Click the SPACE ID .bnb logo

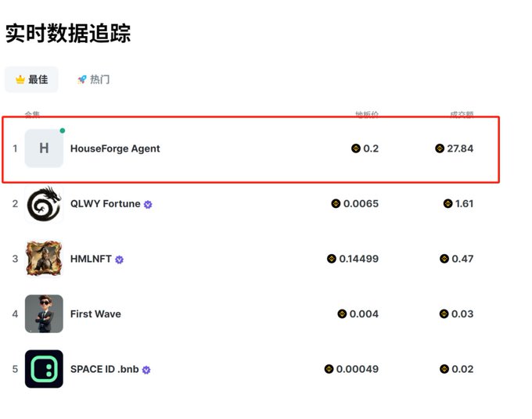click(44, 369)
